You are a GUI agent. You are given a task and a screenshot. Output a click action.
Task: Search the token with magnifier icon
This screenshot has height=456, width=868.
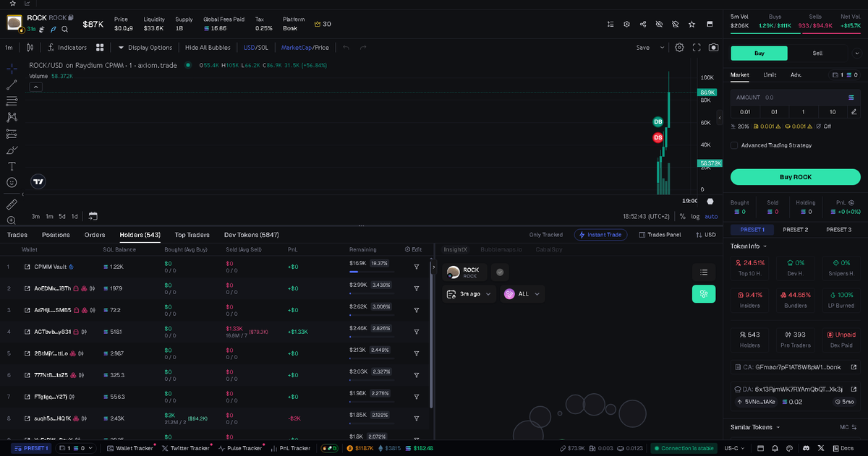point(64,30)
